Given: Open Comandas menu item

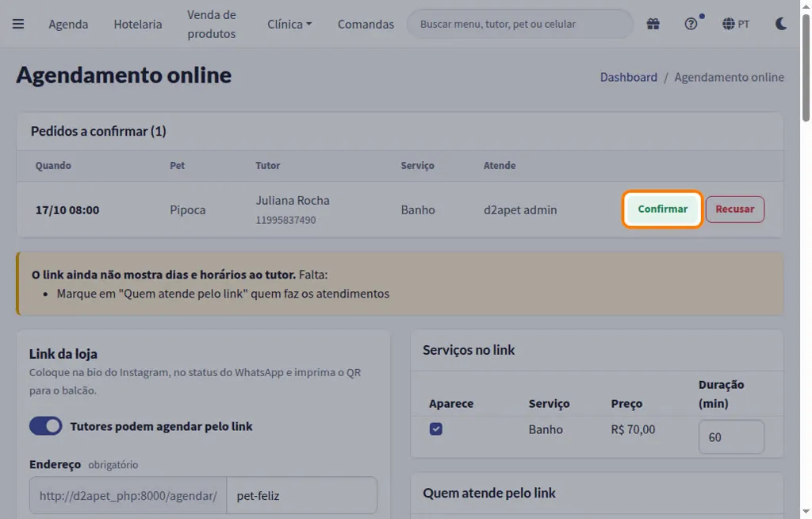Looking at the screenshot, I should point(366,25).
